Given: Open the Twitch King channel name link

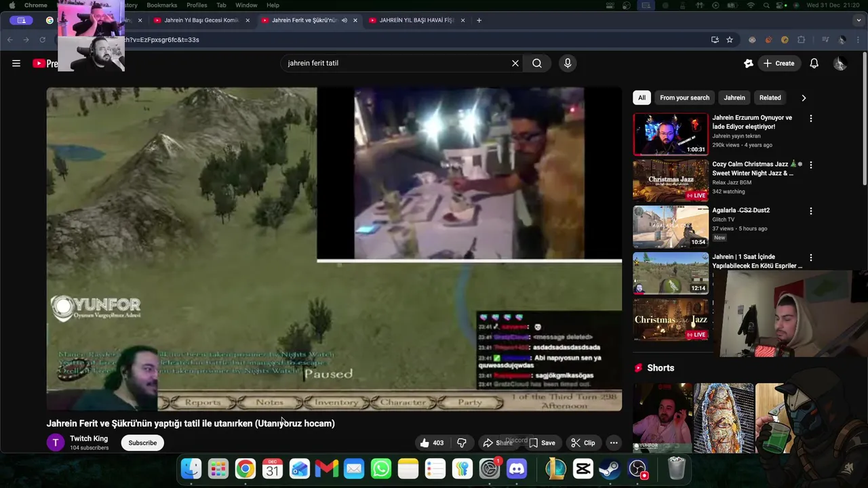Looking at the screenshot, I should tap(89, 439).
